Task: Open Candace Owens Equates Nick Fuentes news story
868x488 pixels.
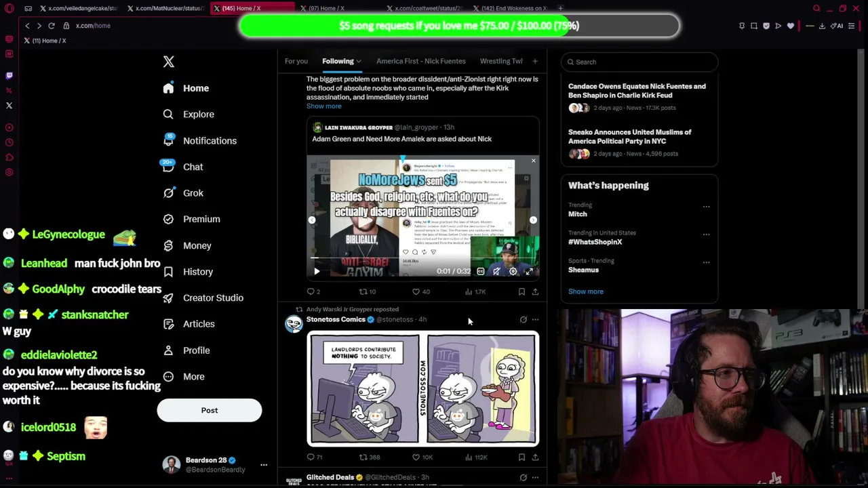Action: pos(639,98)
